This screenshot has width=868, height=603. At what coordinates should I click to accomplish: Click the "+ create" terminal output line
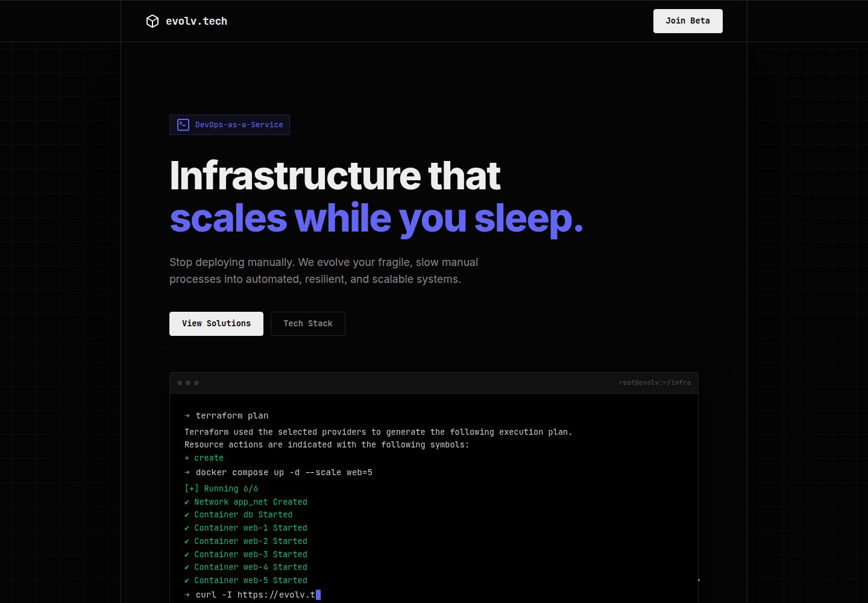[x=204, y=458]
